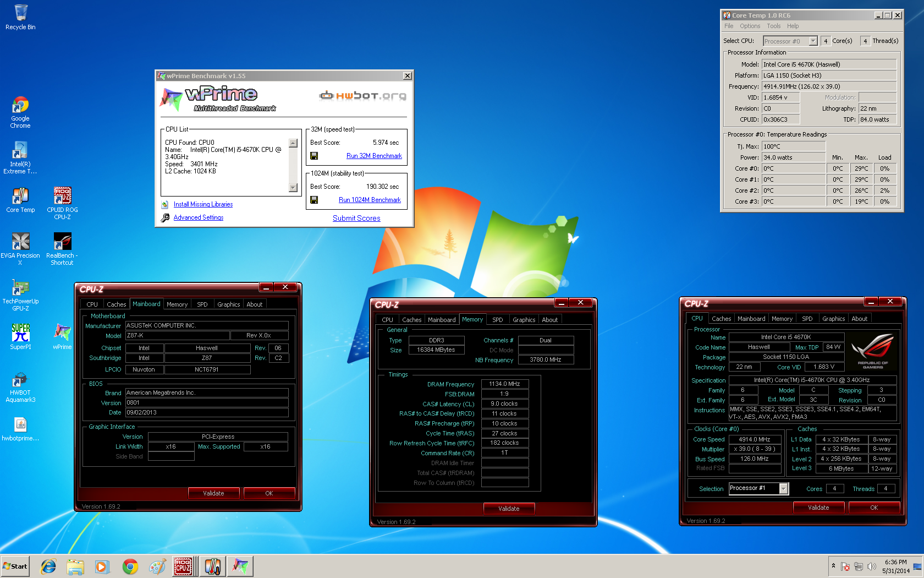The width and height of the screenshot is (924, 578).
Task: Click the Advanced Settings wrench icon
Action: point(165,218)
